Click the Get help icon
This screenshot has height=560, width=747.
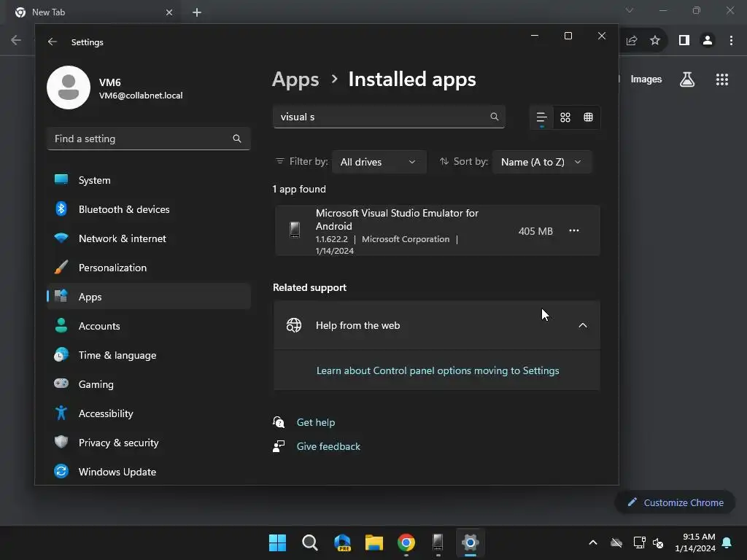(279, 422)
